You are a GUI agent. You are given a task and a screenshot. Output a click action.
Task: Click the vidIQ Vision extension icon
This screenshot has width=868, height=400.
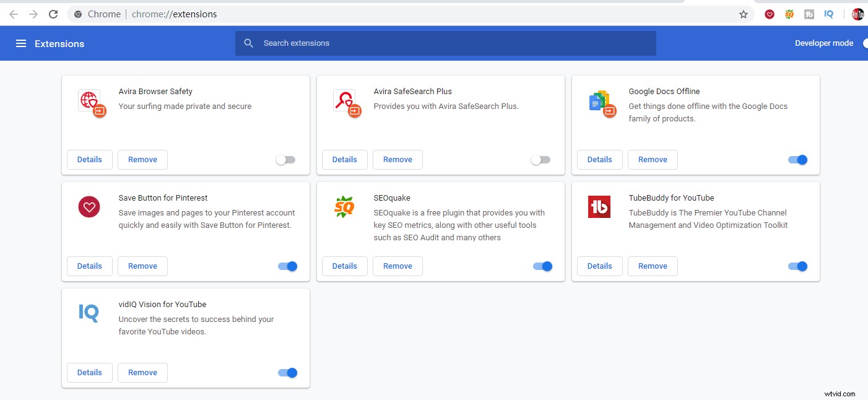coord(89,313)
